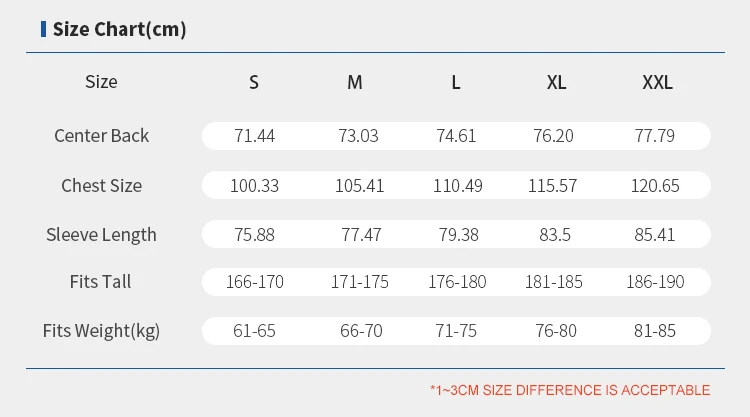Click the Sleeve Length row label
The width and height of the screenshot is (750, 417).
(x=101, y=235)
